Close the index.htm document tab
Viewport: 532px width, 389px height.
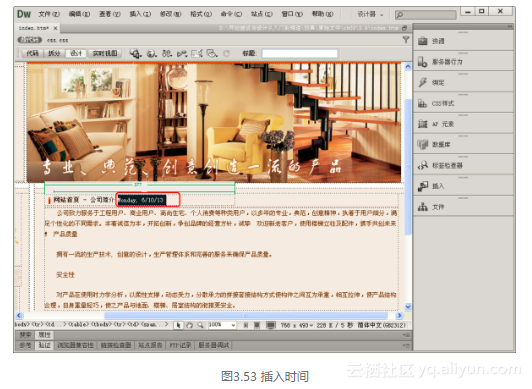pos(55,28)
